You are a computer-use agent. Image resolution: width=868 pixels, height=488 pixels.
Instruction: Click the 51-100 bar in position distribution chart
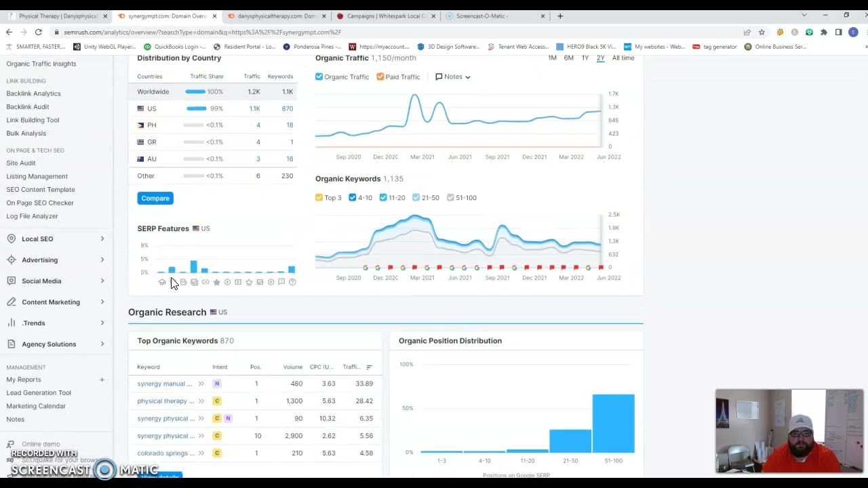[x=613, y=423]
